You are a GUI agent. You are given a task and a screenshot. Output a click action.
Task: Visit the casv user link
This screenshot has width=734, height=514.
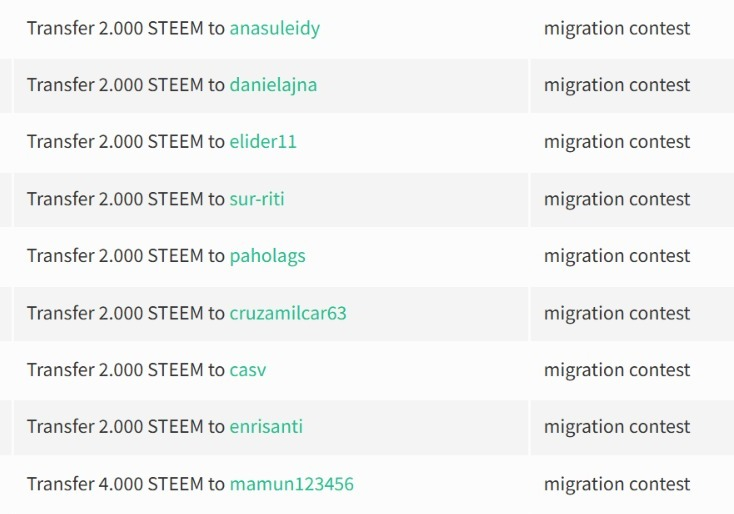(248, 370)
